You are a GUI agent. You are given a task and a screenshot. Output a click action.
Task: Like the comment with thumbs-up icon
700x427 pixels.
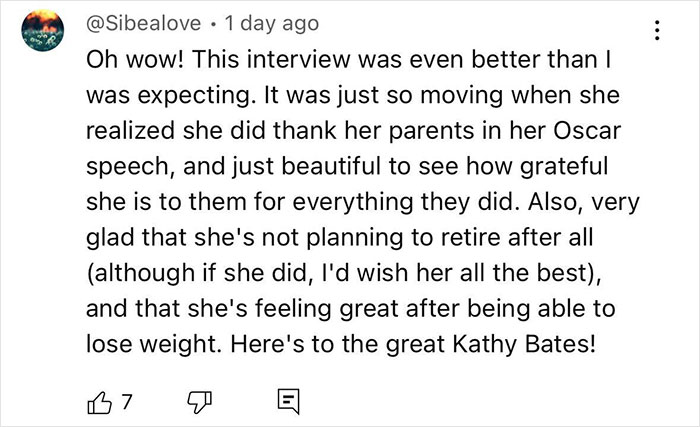[x=100, y=401]
